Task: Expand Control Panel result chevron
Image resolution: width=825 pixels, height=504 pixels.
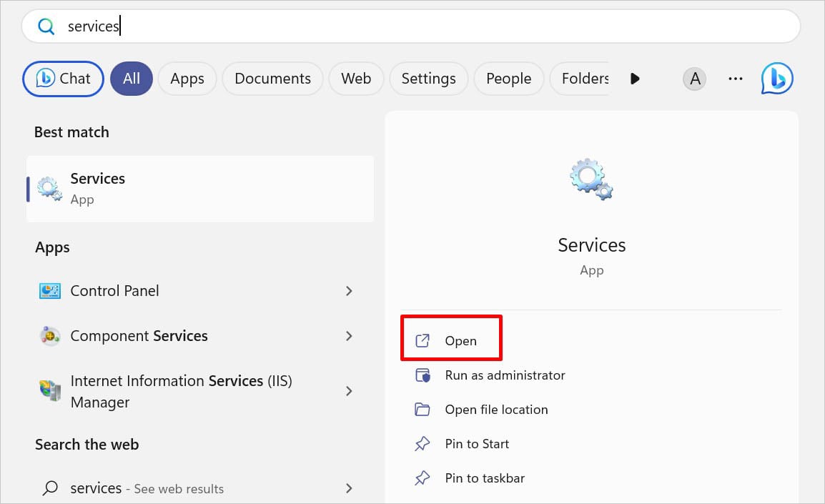Action: point(349,291)
